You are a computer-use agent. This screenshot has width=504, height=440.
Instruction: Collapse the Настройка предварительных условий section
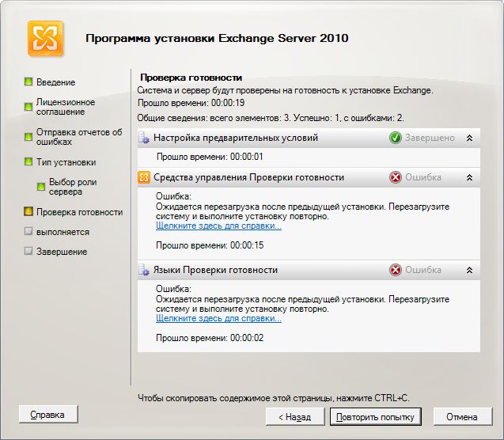pos(469,138)
